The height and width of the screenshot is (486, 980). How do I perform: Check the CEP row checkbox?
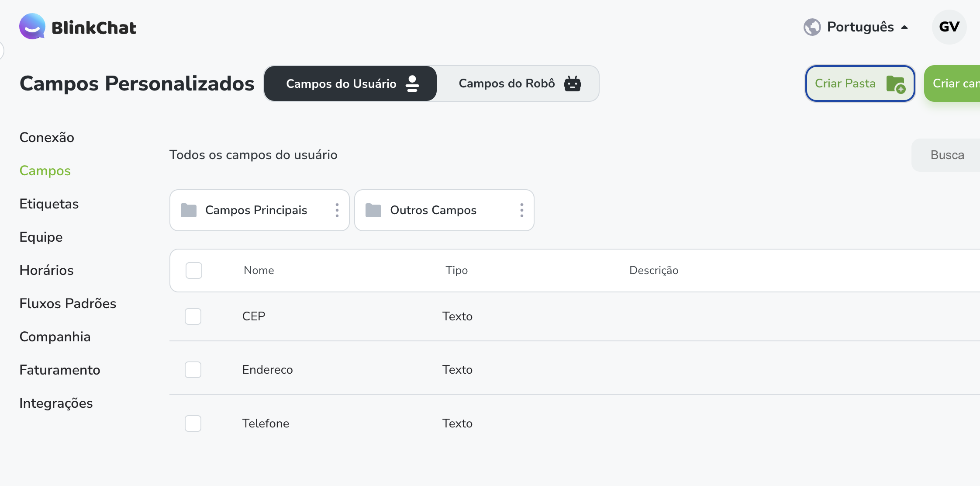193,316
